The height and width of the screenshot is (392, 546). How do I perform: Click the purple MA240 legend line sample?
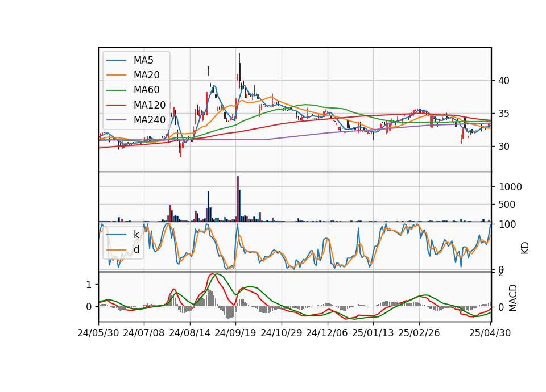[x=116, y=120]
